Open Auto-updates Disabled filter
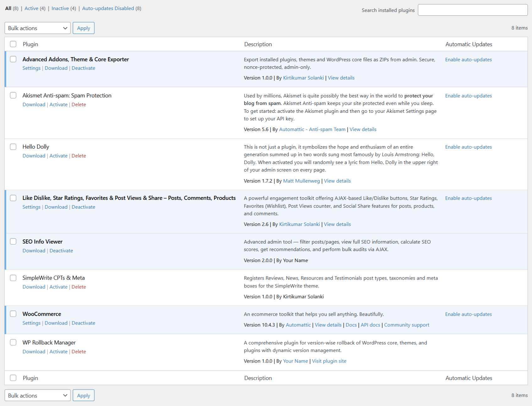This screenshot has height=406, width=532. pos(108,8)
